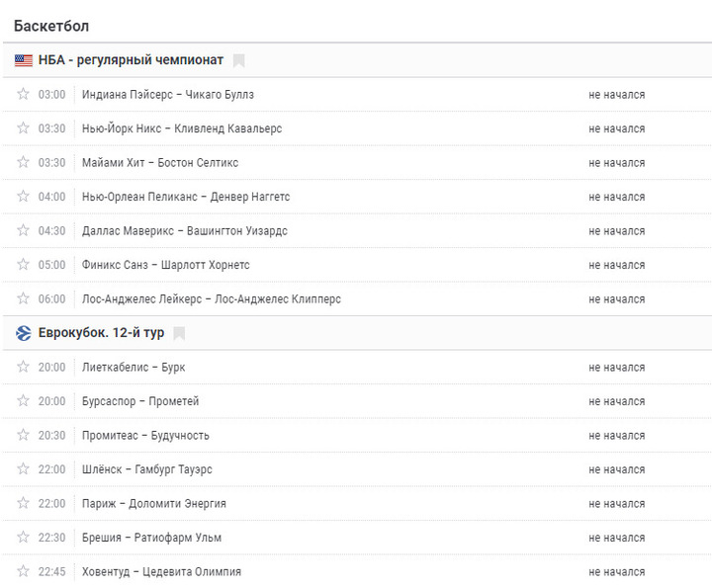Click the USA flag icon
The height and width of the screenshot is (588, 712).
pyautogui.click(x=24, y=60)
